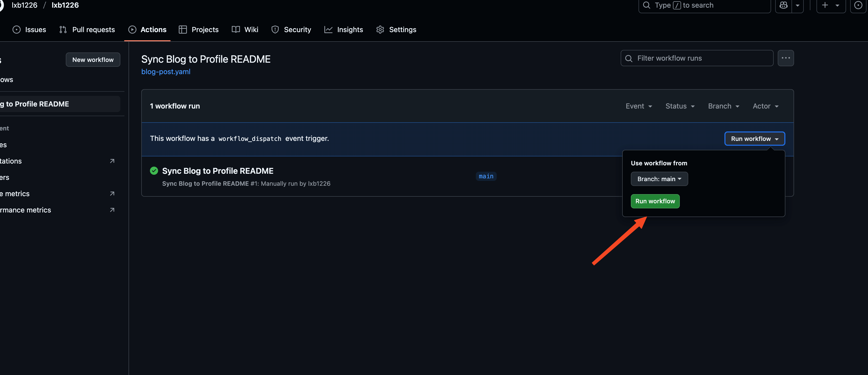Click the search magnifier icon at top
This screenshot has height=375, width=868.
click(646, 5)
